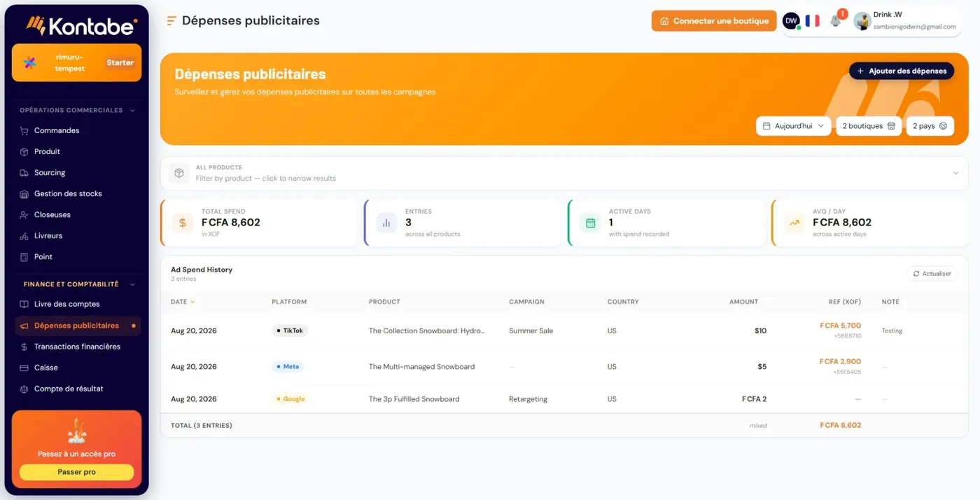Click the Gestion des stocks icon

click(x=24, y=194)
